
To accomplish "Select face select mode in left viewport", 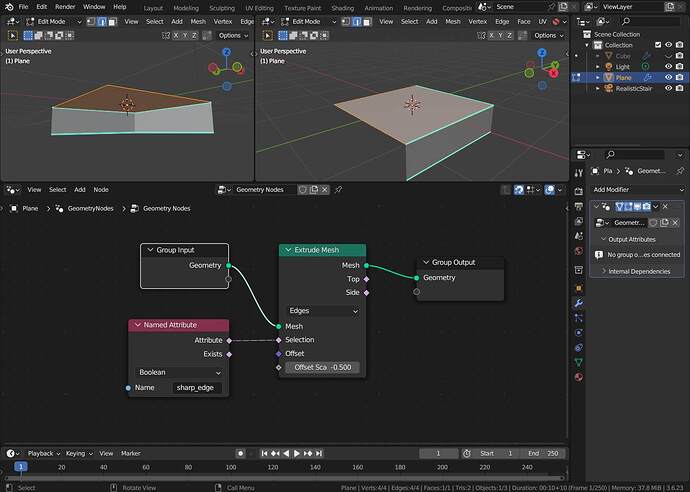I will coord(113,22).
